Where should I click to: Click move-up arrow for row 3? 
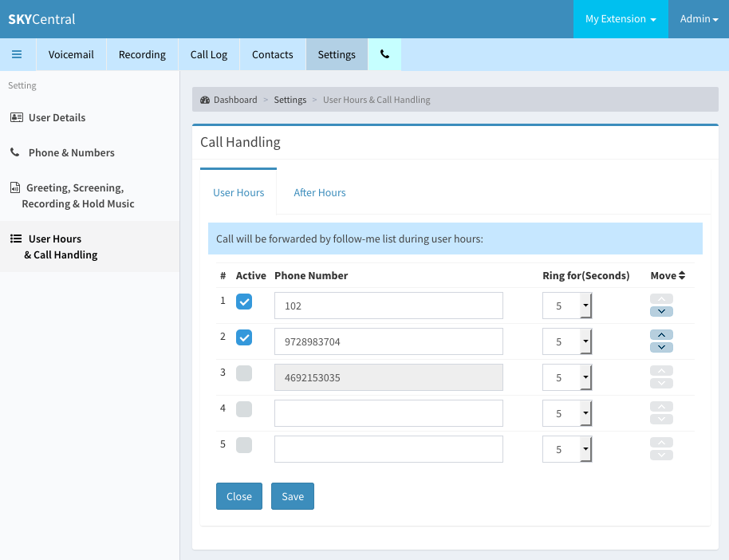point(661,371)
